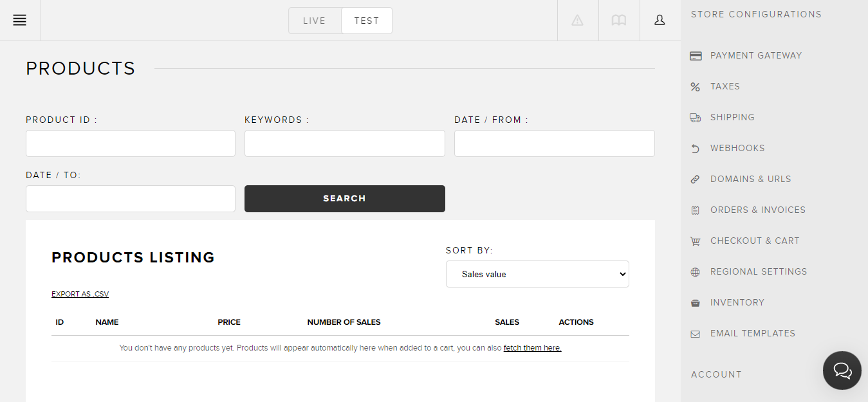
Task: Click the user profile icon in the header
Action: (660, 20)
